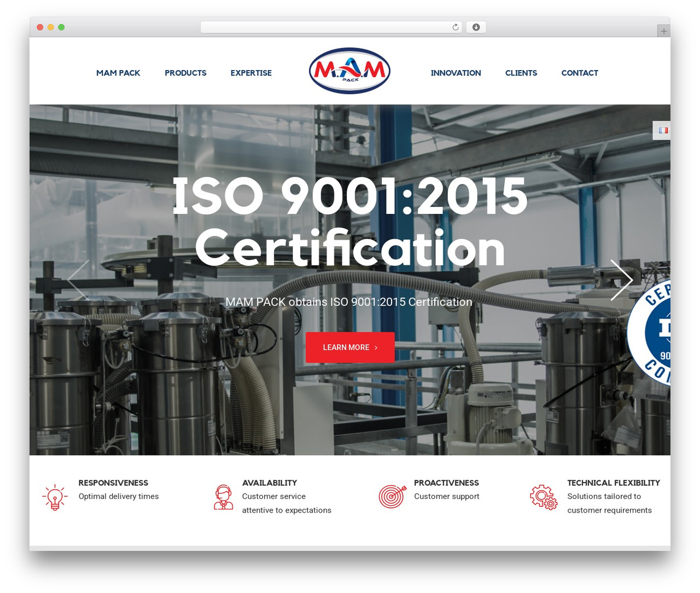This screenshot has width=700, height=593.
Task: Click the ISO 9001:2015 Certification headline
Action: point(350,222)
